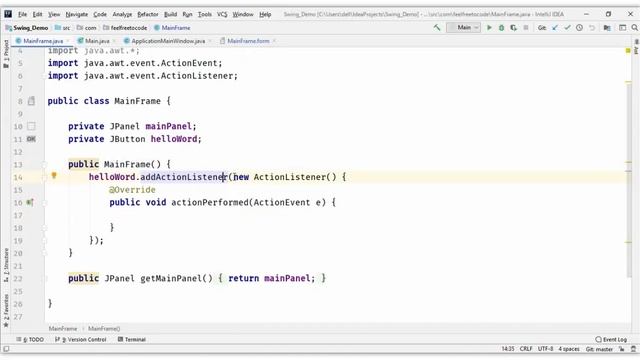Image resolution: width=640 pixels, height=360 pixels.
Task: Collapse the anonymous ActionListener fold at line 14
Action: (44, 177)
